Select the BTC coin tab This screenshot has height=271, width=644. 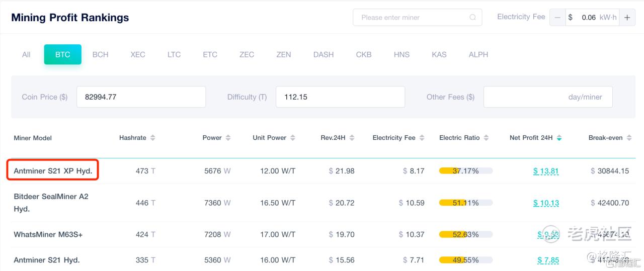pos(62,54)
